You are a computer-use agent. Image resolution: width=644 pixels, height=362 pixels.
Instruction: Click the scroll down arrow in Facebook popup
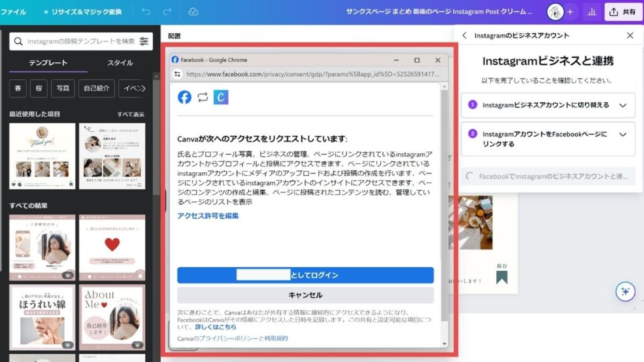coord(445,344)
